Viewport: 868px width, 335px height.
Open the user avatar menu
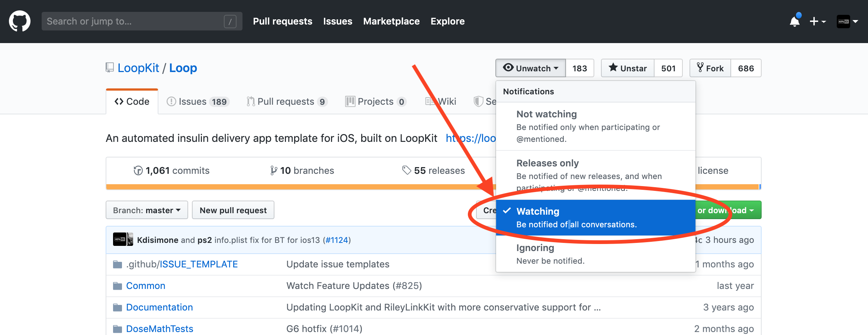847,21
